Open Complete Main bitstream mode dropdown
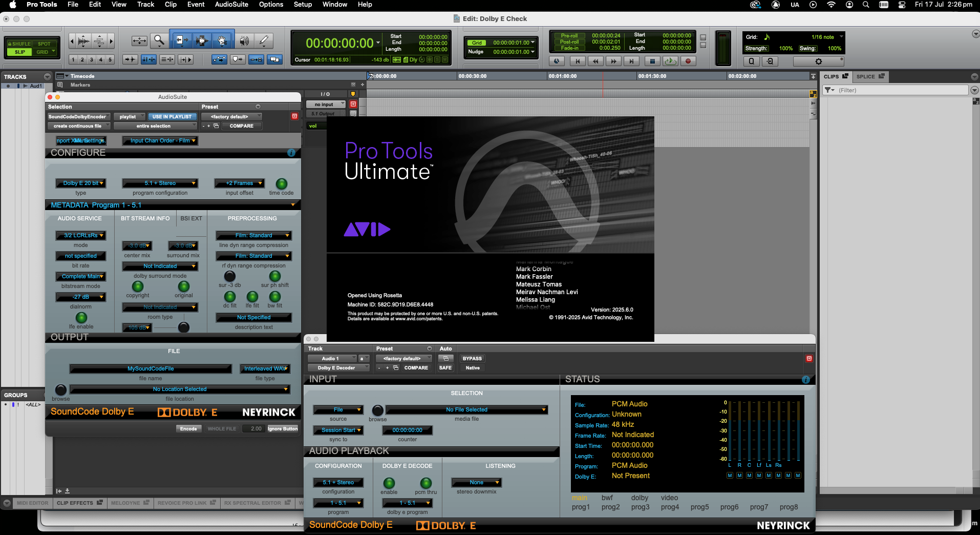The image size is (980, 535). coord(80,277)
